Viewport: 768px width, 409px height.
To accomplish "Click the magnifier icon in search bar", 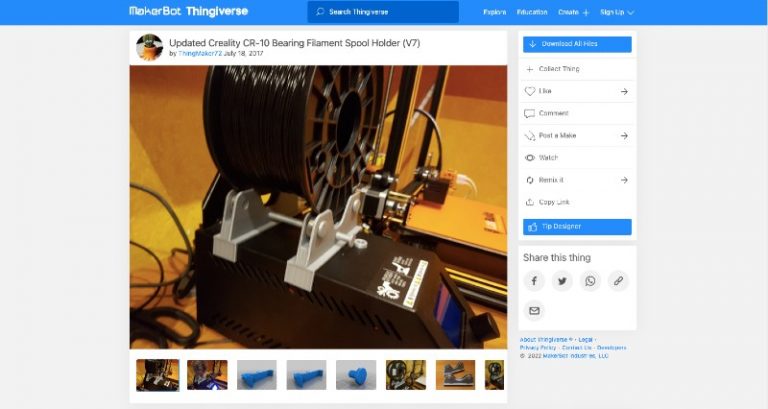I will (320, 12).
